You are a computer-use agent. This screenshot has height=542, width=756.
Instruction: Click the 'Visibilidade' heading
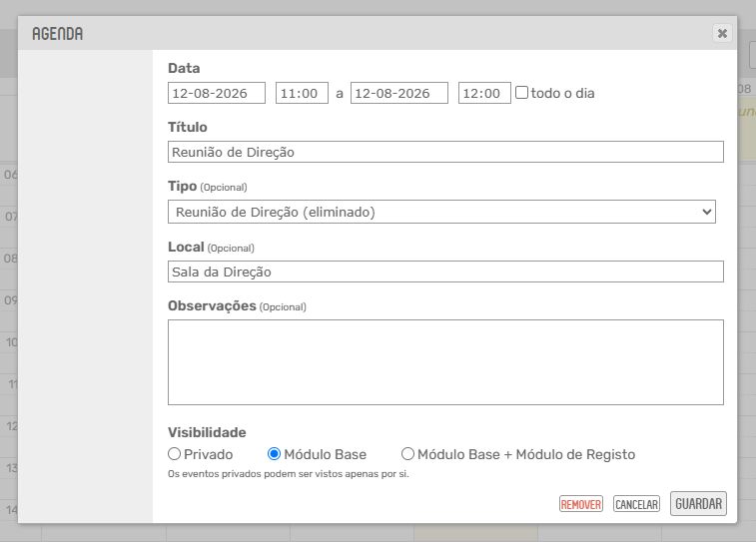(x=207, y=432)
